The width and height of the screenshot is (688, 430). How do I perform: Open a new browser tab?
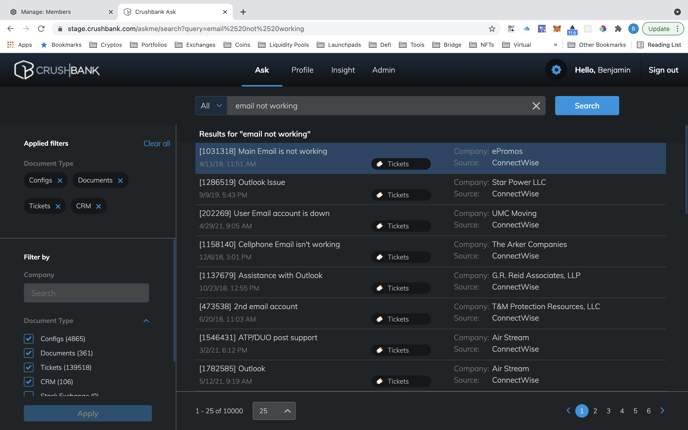click(x=243, y=12)
